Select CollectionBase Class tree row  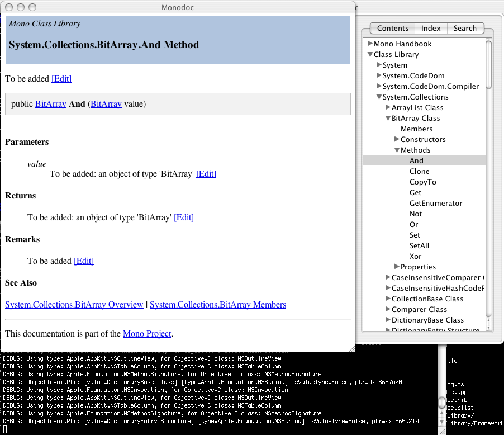(x=424, y=299)
